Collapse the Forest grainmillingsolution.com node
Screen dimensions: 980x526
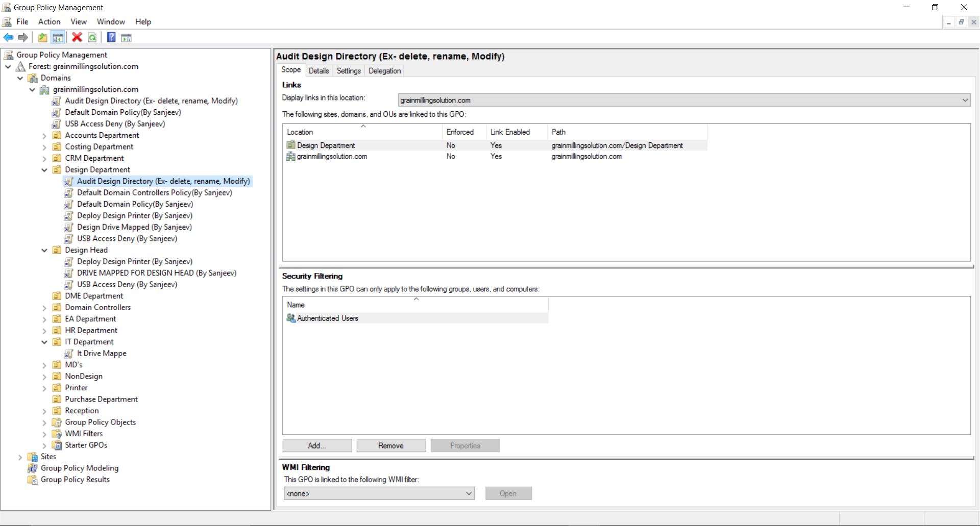8,66
